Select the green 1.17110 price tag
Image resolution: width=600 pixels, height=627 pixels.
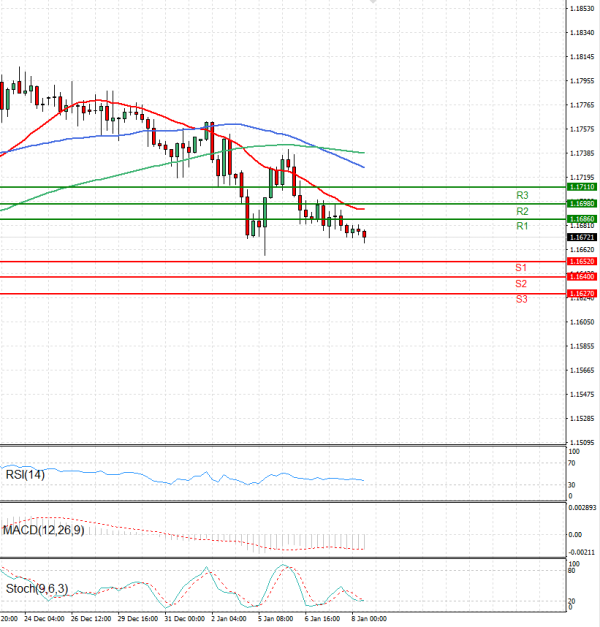point(581,187)
